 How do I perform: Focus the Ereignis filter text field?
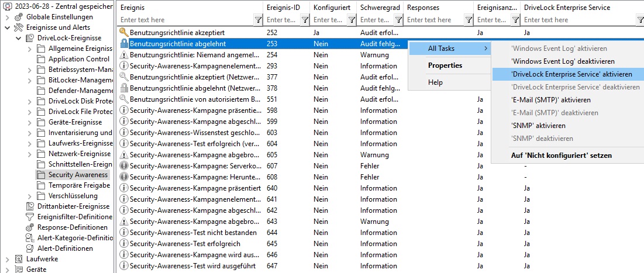click(x=185, y=20)
